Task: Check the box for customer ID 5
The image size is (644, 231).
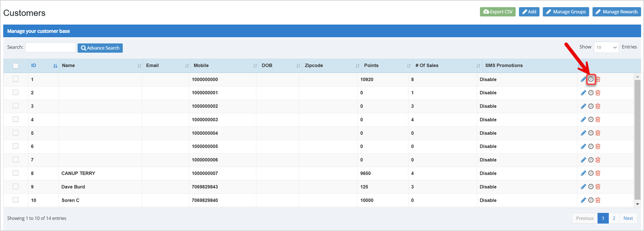Action: click(x=15, y=133)
